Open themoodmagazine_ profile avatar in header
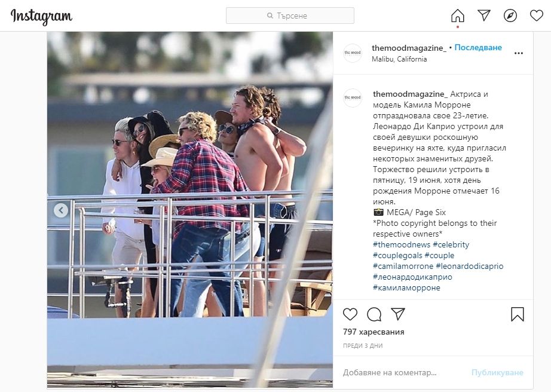 click(353, 53)
